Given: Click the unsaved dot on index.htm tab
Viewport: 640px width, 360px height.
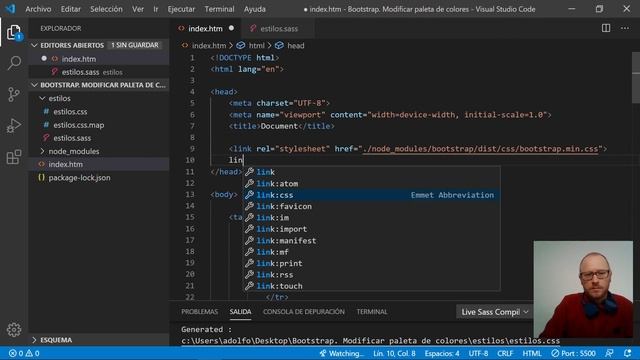Looking at the screenshot, I should click(x=231, y=28).
